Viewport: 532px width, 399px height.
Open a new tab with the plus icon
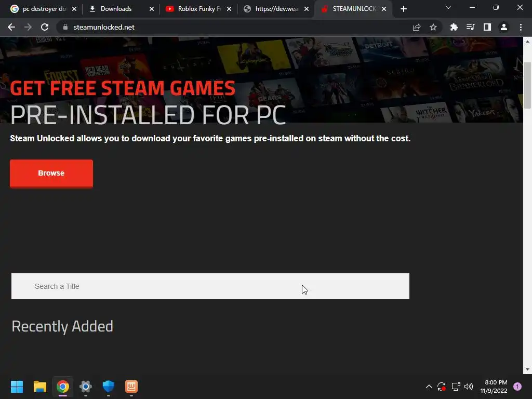click(403, 9)
